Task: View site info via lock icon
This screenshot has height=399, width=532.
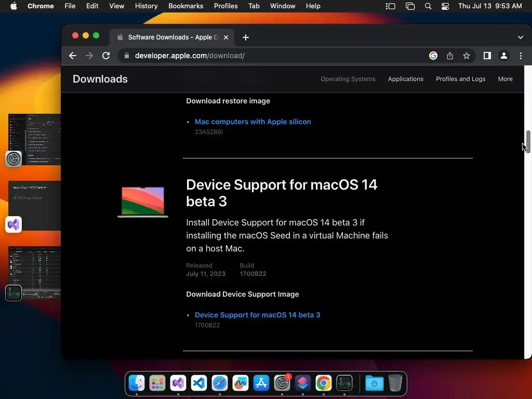Action: point(127,56)
